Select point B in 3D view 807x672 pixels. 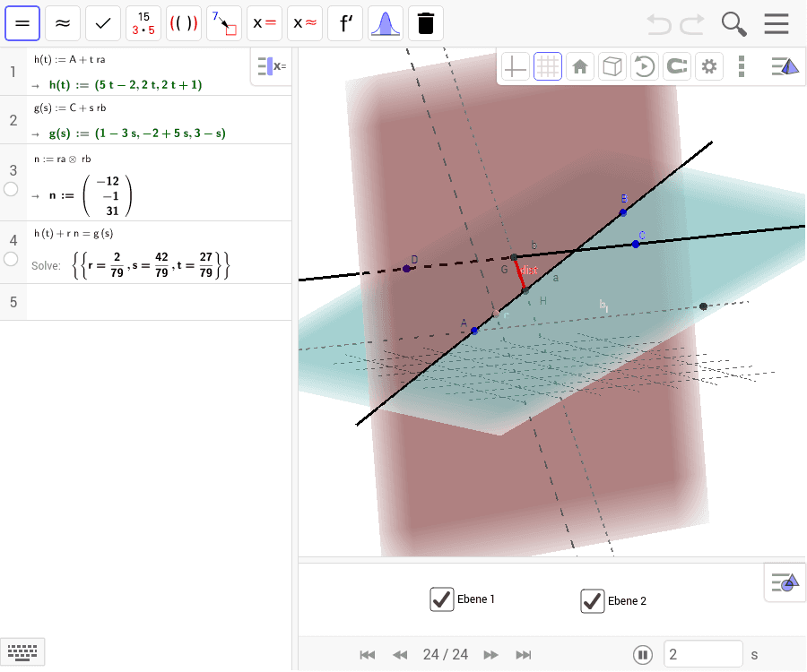coord(623,212)
